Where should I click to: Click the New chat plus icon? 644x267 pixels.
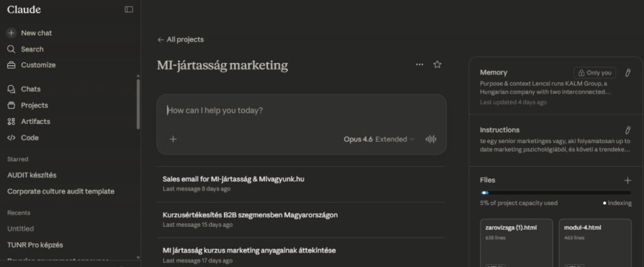pos(11,33)
